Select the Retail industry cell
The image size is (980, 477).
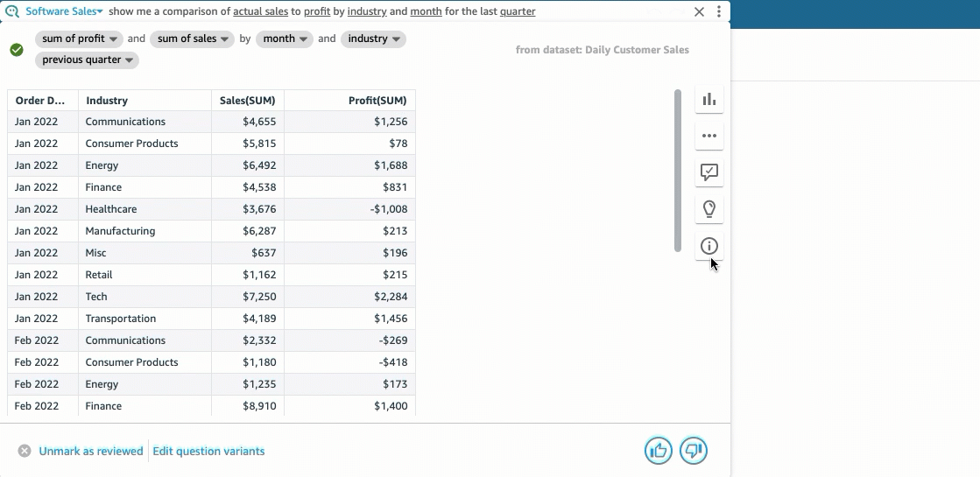point(145,275)
